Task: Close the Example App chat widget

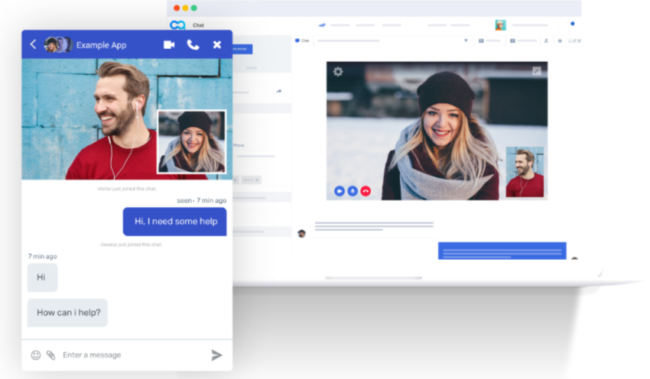Action: point(217,44)
